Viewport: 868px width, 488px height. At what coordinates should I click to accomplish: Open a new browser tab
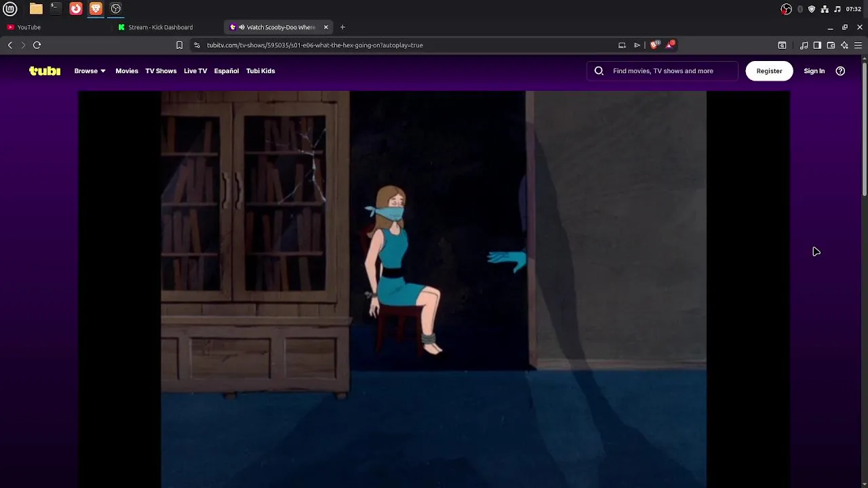pos(342,27)
